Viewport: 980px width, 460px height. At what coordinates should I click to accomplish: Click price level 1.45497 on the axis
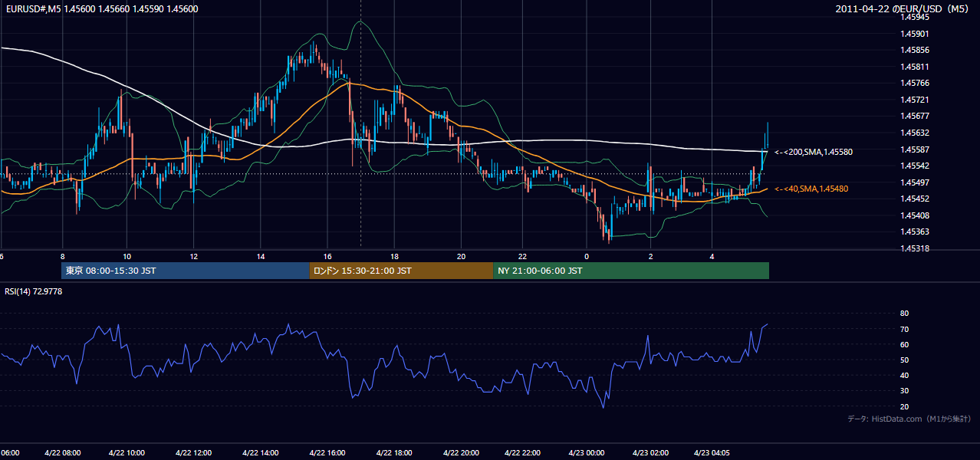914,182
